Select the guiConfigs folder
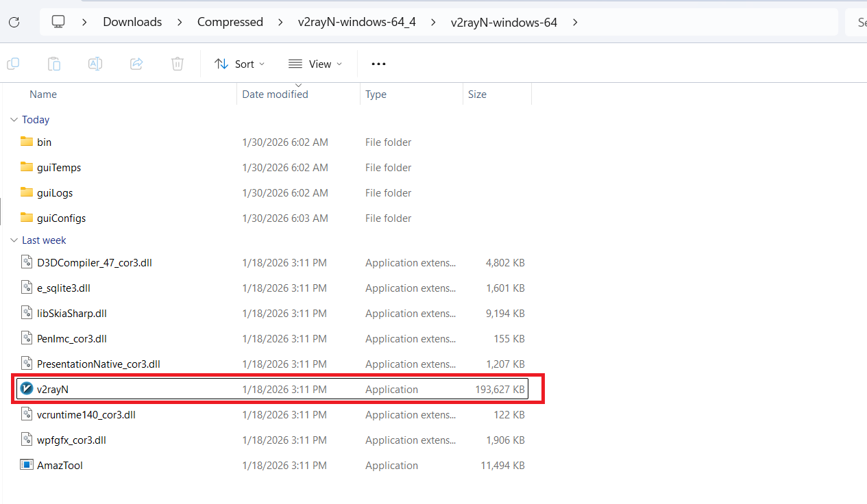 pos(61,218)
